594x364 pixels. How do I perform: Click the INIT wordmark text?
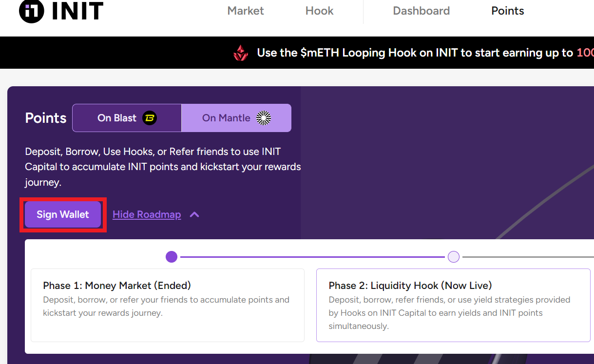tap(78, 11)
